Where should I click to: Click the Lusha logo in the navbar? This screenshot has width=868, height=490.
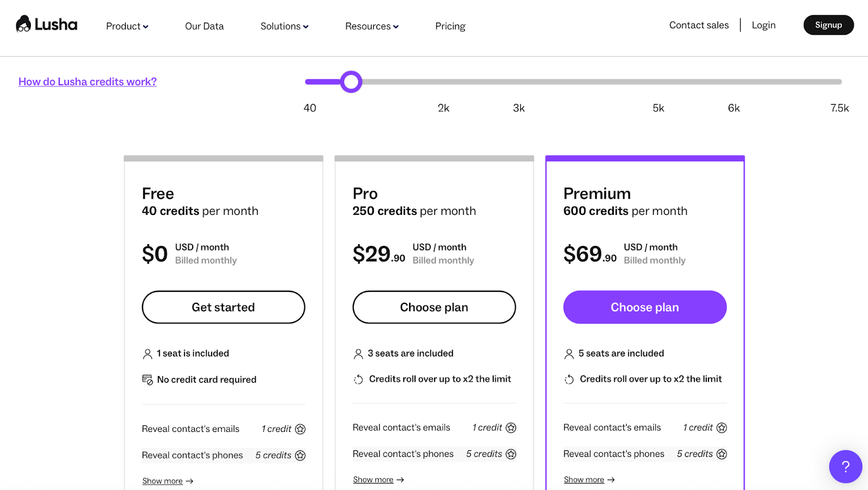[46, 24]
